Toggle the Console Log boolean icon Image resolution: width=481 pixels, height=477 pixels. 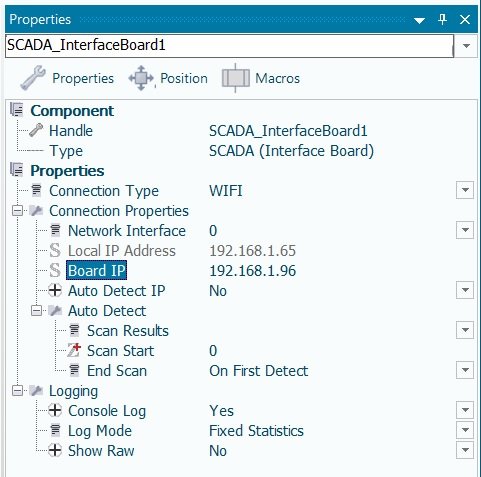pos(55,410)
